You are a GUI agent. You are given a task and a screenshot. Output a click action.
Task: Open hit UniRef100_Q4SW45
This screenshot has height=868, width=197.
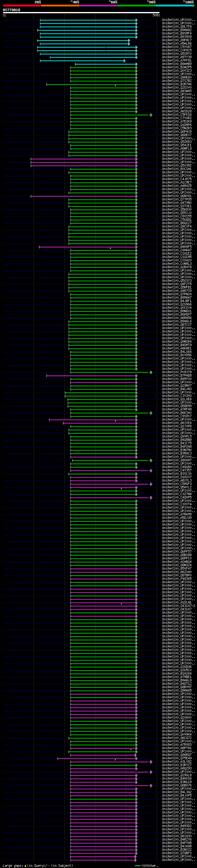coord(177,91)
